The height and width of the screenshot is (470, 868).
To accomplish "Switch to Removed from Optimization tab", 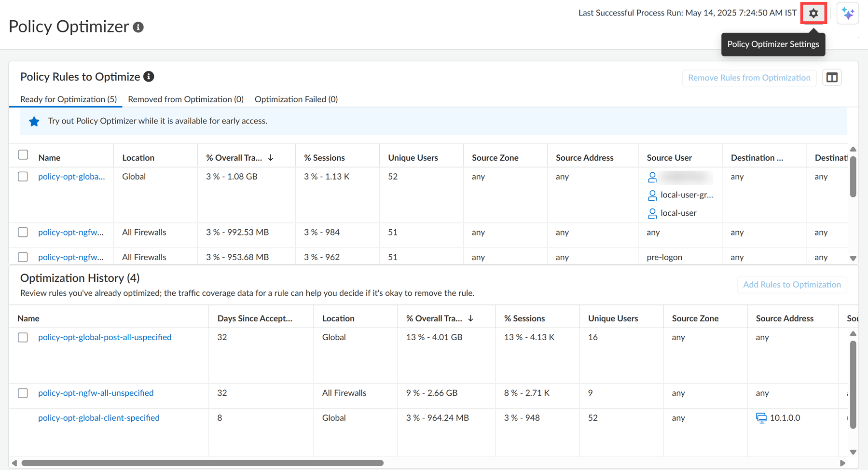I will [x=185, y=99].
